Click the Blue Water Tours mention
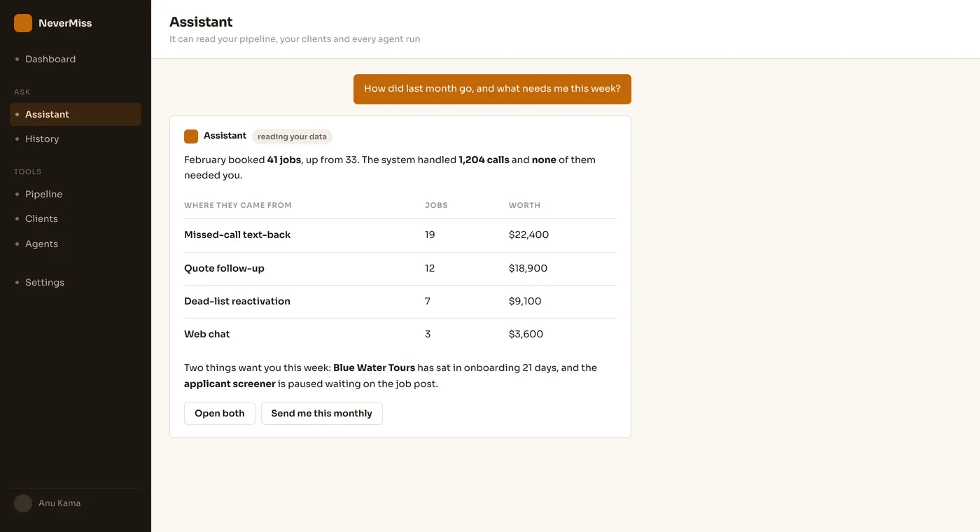The image size is (980, 532). [x=374, y=367]
